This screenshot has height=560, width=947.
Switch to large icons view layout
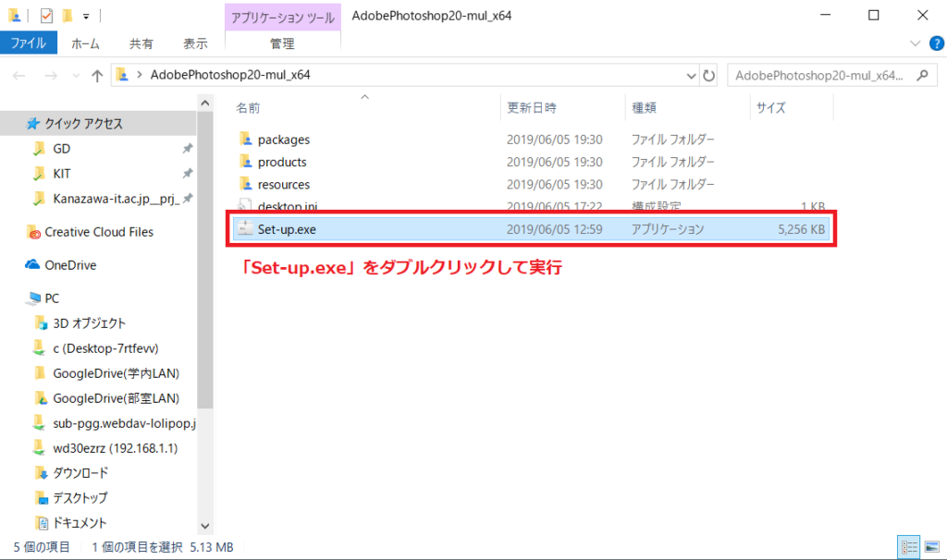[x=929, y=547]
